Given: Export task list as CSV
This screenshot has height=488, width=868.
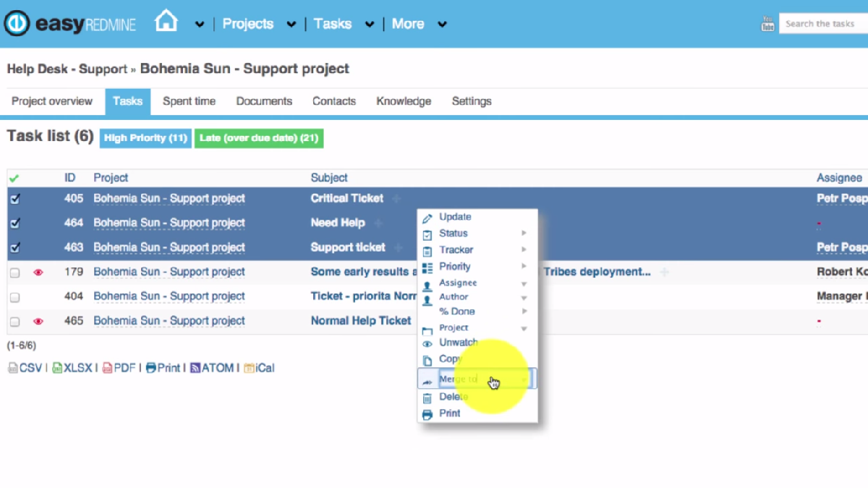Looking at the screenshot, I should pos(25,368).
